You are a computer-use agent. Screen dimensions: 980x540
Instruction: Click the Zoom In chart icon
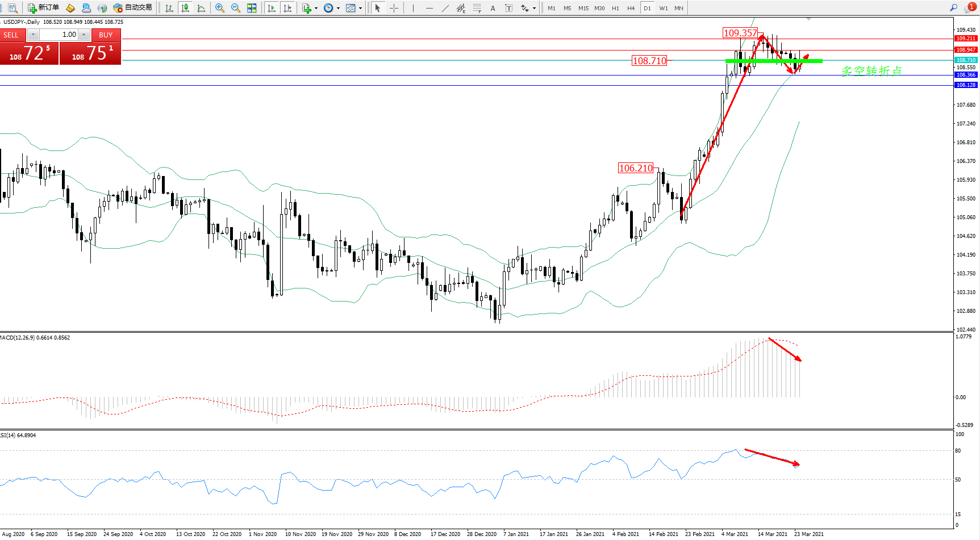220,8
